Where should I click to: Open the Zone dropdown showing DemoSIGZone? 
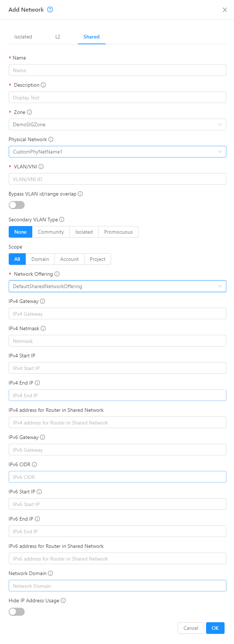pyautogui.click(x=118, y=124)
